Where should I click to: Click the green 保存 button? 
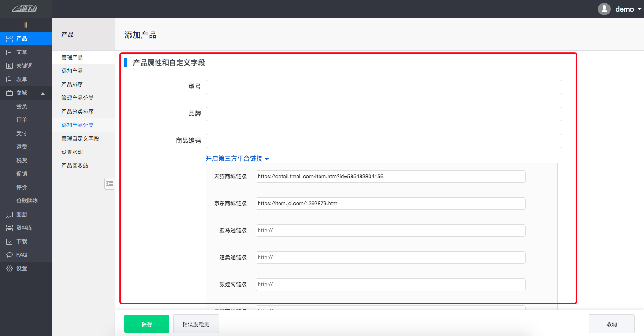[147, 324]
